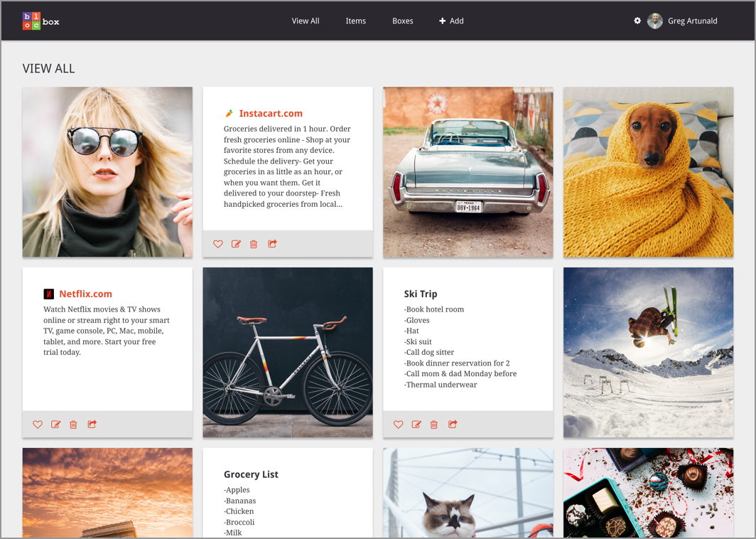Click the Grocery List note title
756x539 pixels.
click(x=252, y=474)
